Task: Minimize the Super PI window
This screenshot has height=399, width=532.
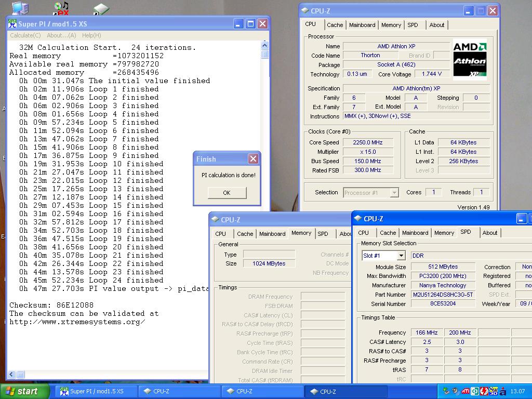Action: coord(238,24)
